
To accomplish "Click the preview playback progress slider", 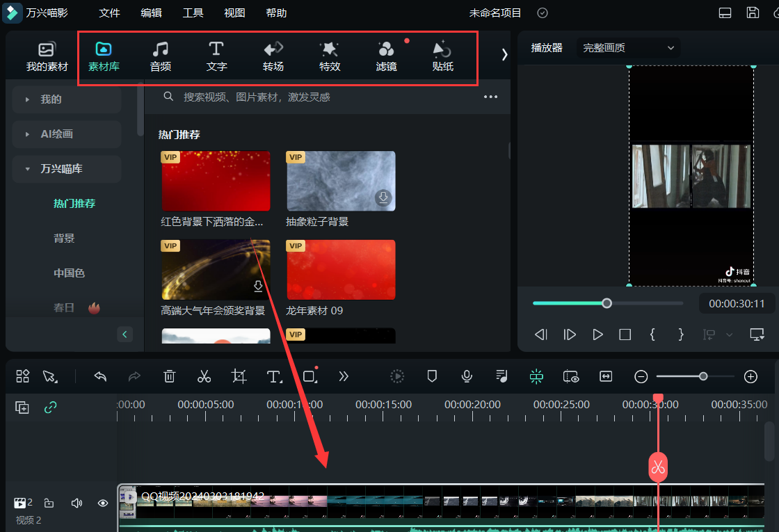I will tap(607, 303).
